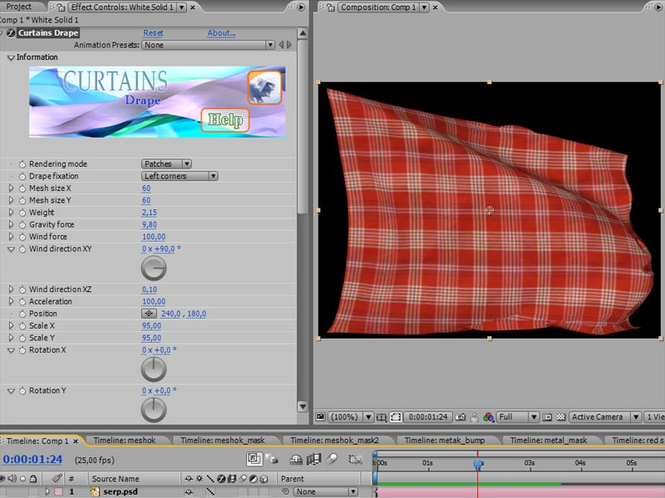665x498 pixels.
Task: Click the Wind direction XY angle dial
Action: pyautogui.click(x=154, y=268)
